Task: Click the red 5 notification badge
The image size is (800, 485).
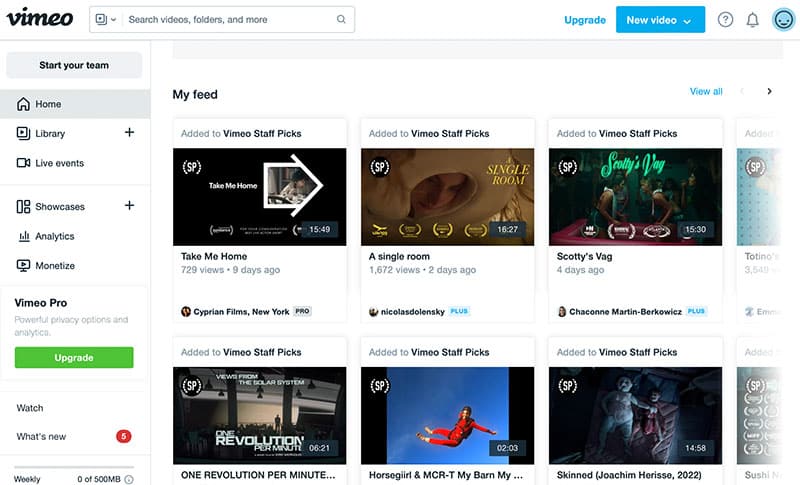Action: tap(123, 436)
